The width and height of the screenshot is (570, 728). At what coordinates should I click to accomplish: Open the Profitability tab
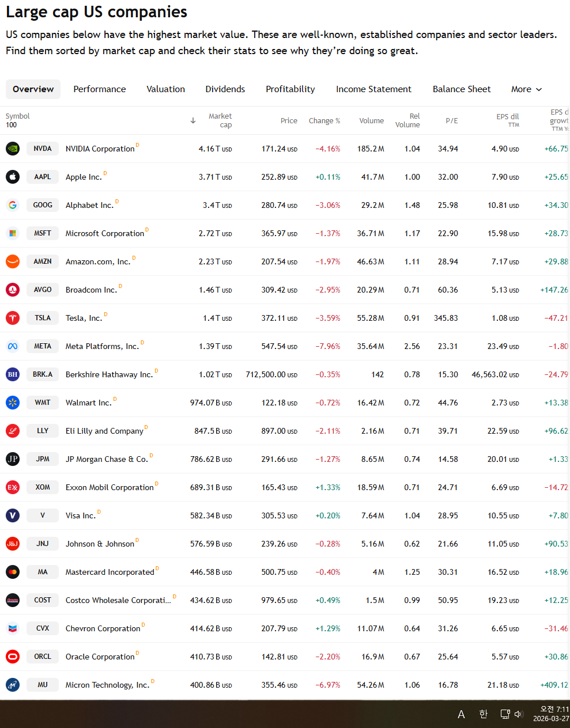coord(290,89)
